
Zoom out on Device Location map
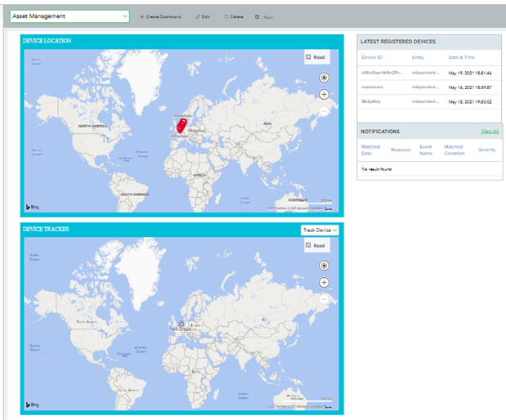325,111
